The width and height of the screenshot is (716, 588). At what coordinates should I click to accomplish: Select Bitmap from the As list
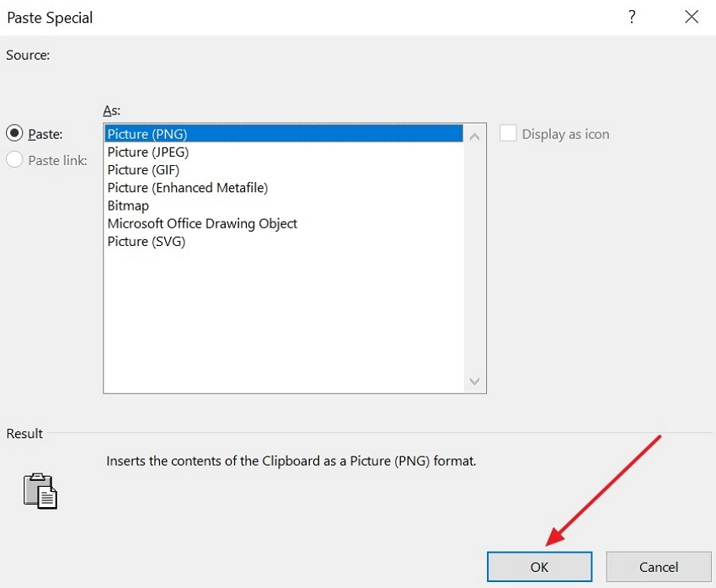pos(127,206)
